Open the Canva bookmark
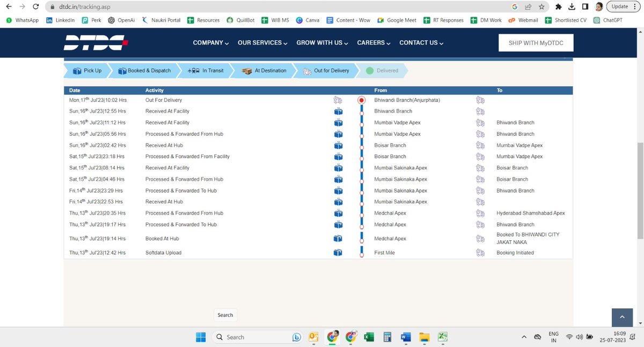The height and width of the screenshot is (347, 644). pyautogui.click(x=307, y=20)
